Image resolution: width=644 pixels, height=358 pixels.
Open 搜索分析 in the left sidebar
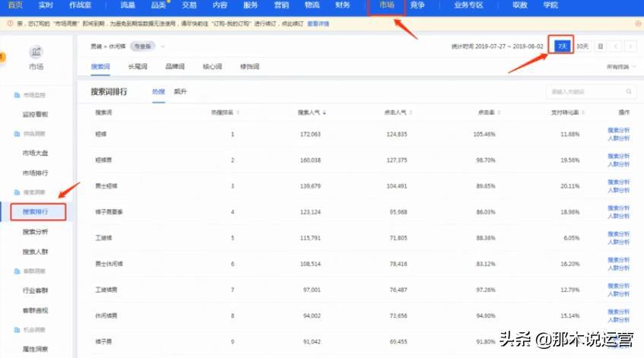pos(35,232)
